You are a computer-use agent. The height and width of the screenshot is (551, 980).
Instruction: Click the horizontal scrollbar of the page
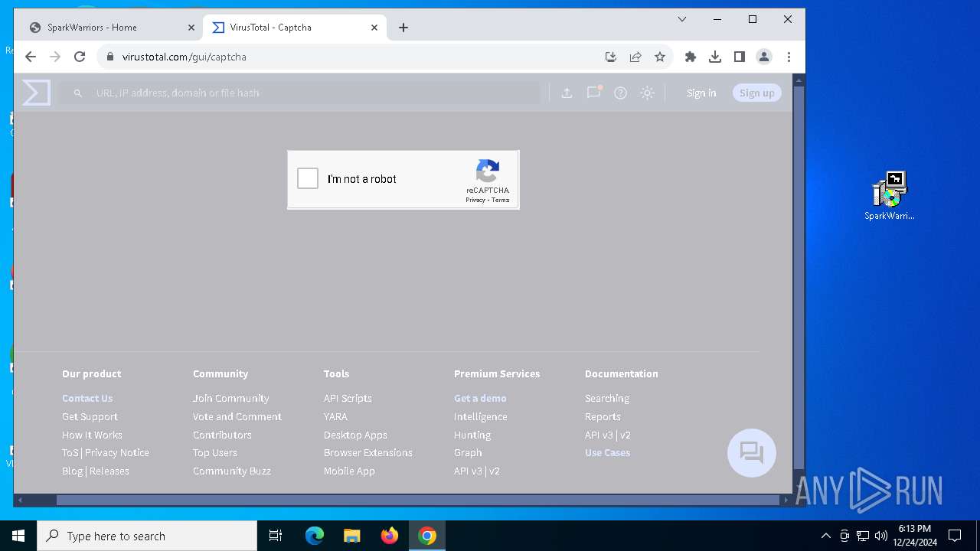pos(417,500)
